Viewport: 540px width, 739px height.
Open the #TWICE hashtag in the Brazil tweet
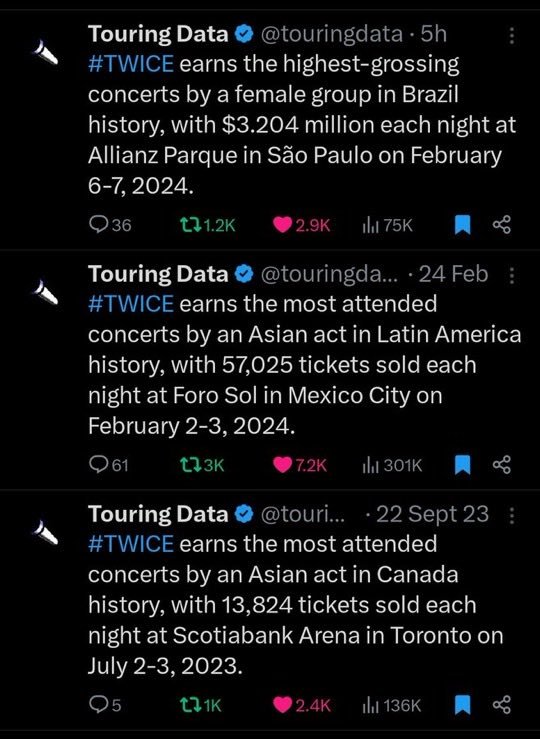pos(131,64)
